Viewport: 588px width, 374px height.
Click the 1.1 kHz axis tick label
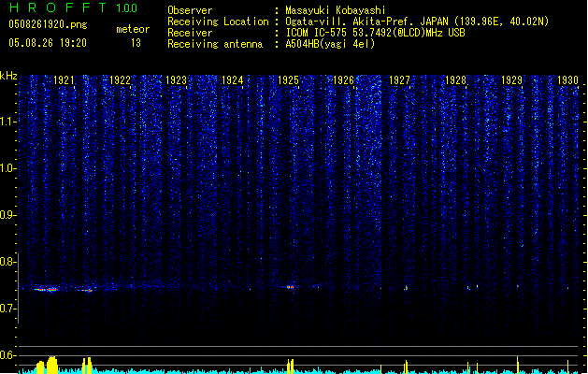8,122
